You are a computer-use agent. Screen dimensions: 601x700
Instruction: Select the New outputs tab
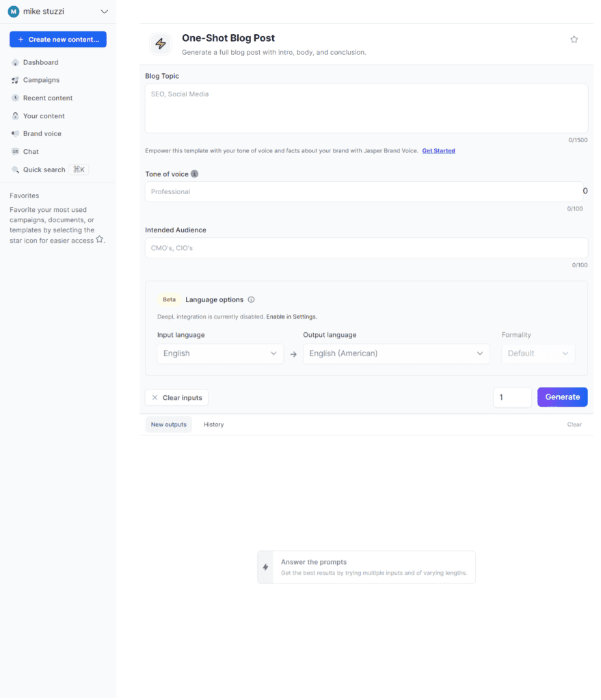[168, 425]
